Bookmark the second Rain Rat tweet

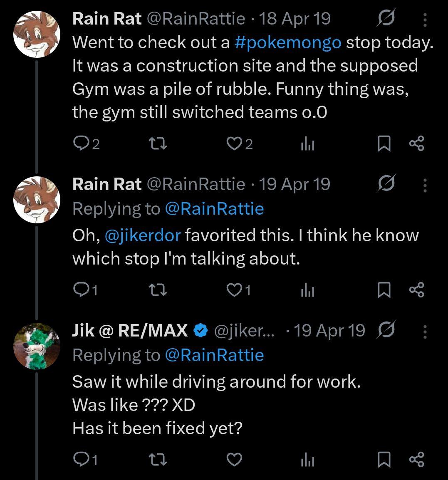click(x=383, y=290)
